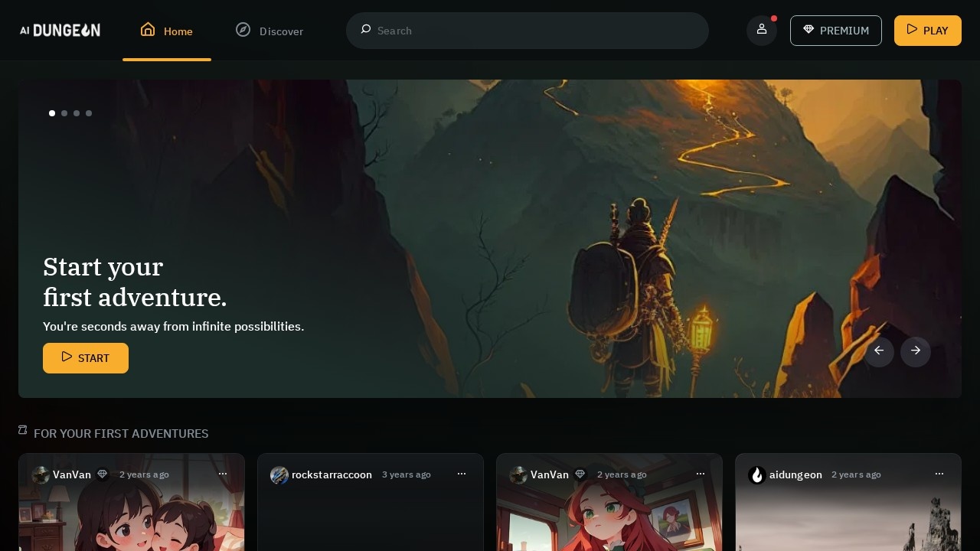Click the PREMIUM button
Viewport: 980px width, 551px height.
point(835,31)
